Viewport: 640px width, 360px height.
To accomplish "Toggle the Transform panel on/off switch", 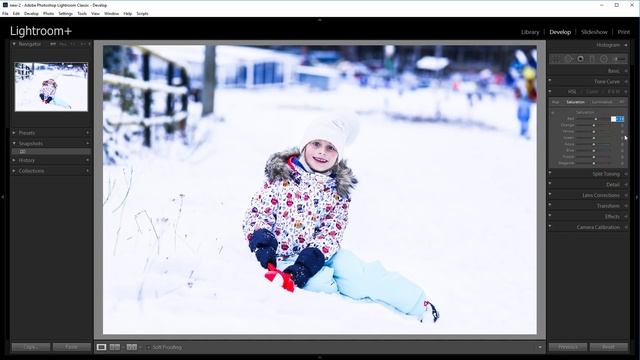I will (x=550, y=204).
